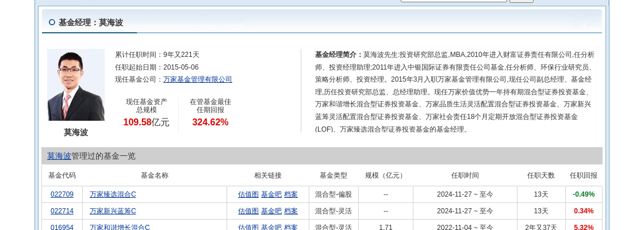The width and height of the screenshot is (644, 230).
Task: Click the 0.34% return for 万家新兴蓝筹C
Action: click(584, 211)
